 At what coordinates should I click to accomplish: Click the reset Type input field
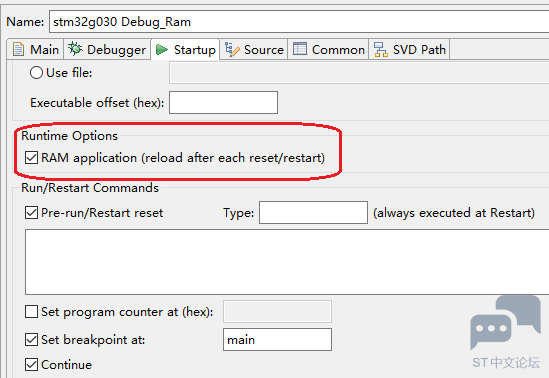313,212
